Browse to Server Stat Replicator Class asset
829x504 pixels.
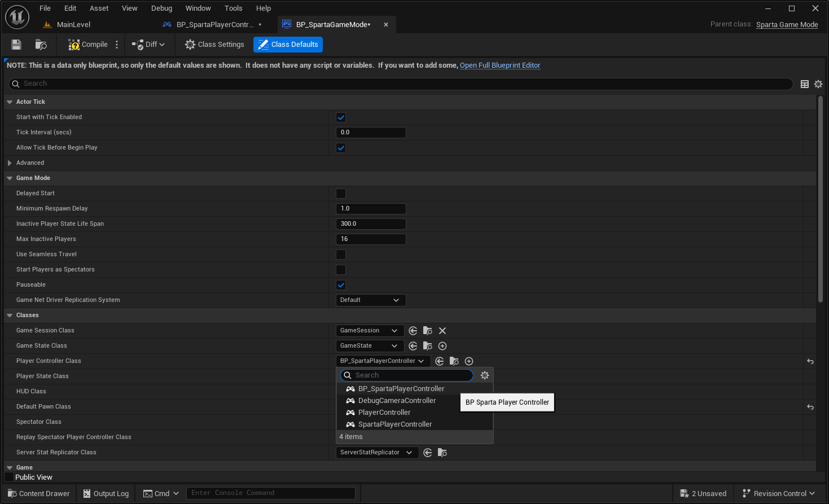pos(442,453)
